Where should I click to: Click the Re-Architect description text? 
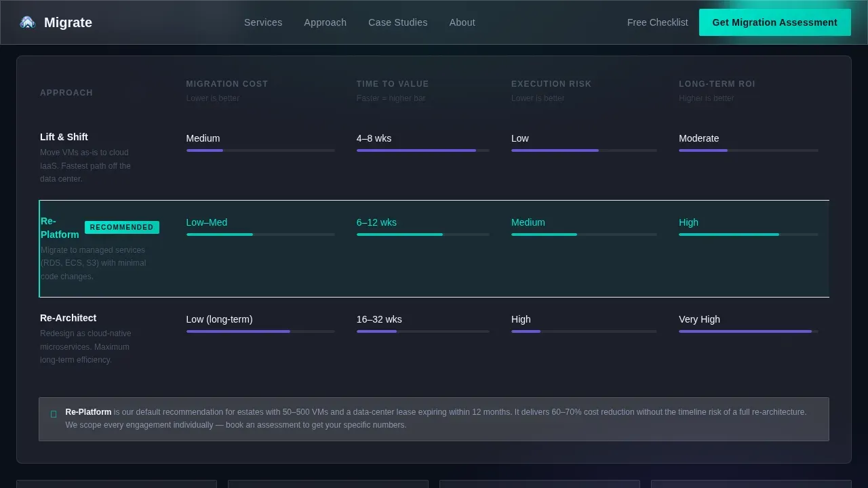coord(85,347)
